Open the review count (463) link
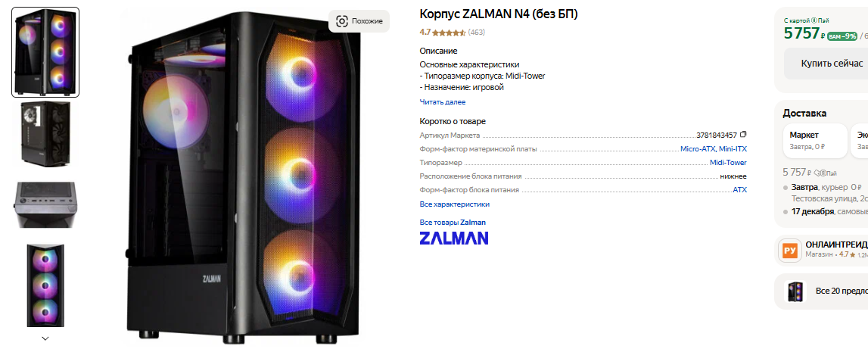This screenshot has height=349, width=868. [476, 33]
